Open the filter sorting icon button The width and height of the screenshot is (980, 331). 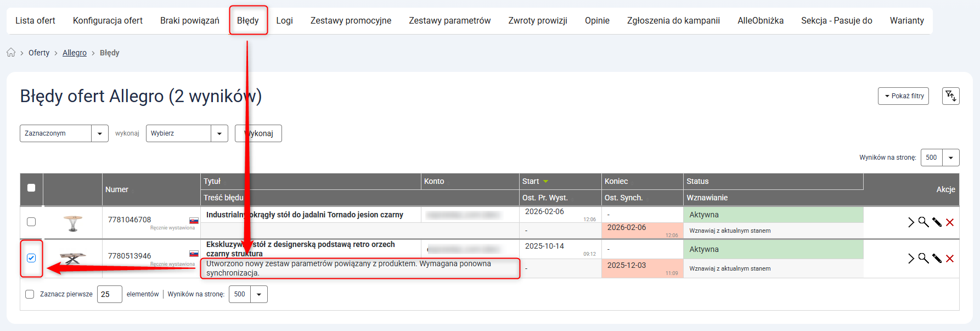[x=950, y=96]
